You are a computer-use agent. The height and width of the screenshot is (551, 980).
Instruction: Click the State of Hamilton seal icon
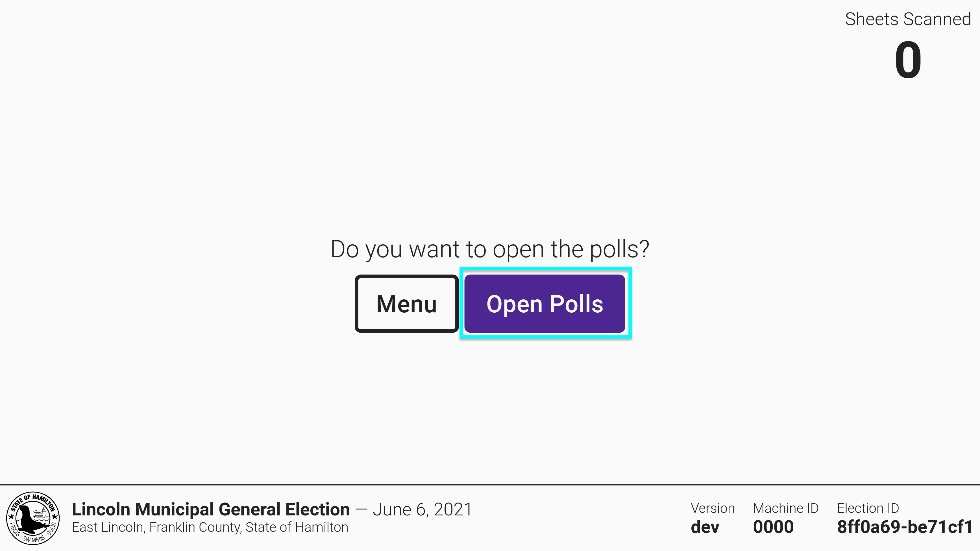pyautogui.click(x=33, y=518)
